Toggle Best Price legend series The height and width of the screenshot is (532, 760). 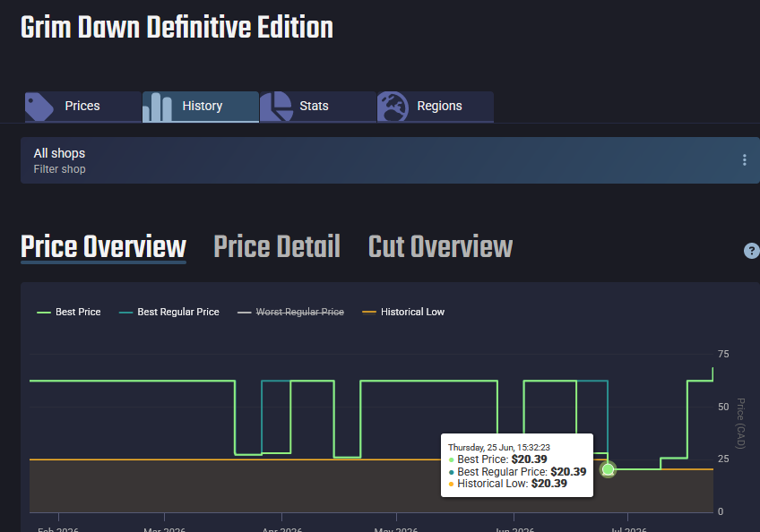coord(69,312)
